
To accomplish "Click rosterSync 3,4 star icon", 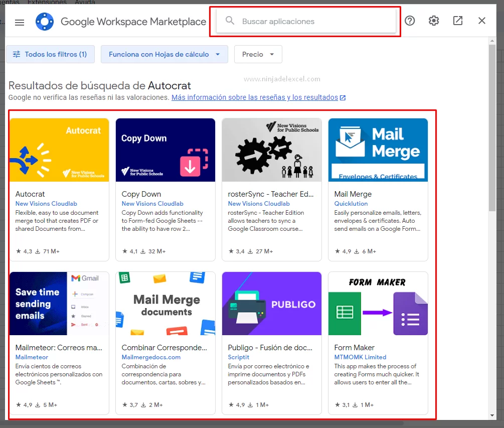I will [x=231, y=251].
